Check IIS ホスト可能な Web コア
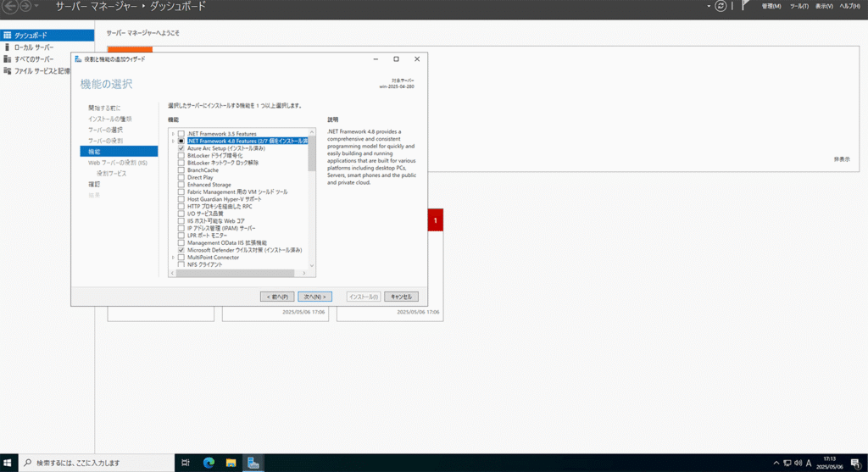This screenshot has height=472, width=868. 181,221
